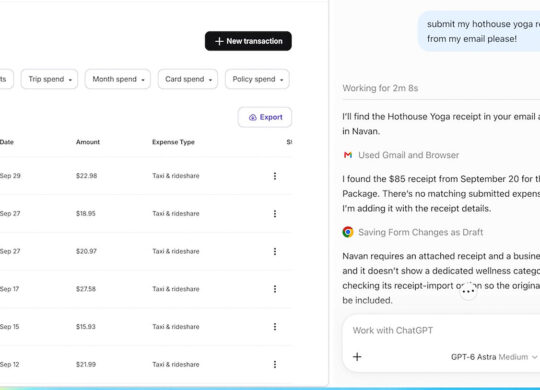540x390 pixels.
Task: Click Taxi & rideshare in Sep 12 row
Action: pos(176,364)
